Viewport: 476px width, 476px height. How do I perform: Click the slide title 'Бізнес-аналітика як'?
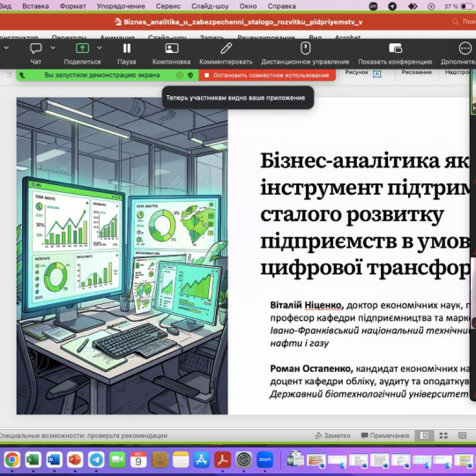365,160
